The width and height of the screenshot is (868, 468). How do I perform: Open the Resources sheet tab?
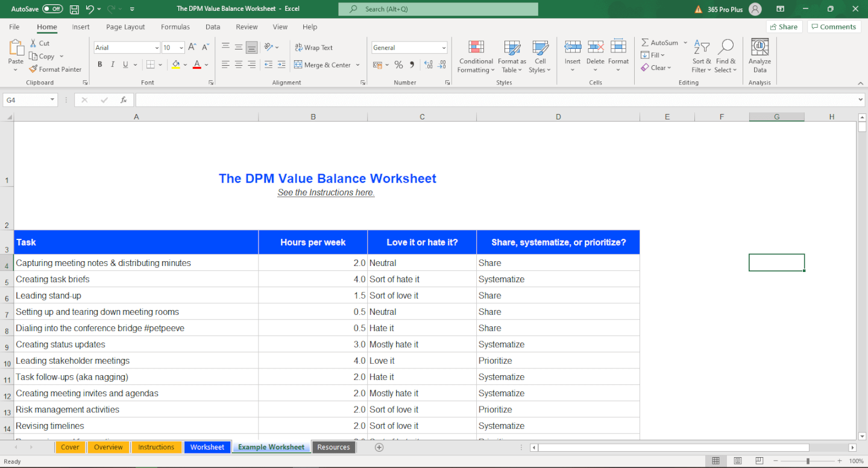click(333, 447)
